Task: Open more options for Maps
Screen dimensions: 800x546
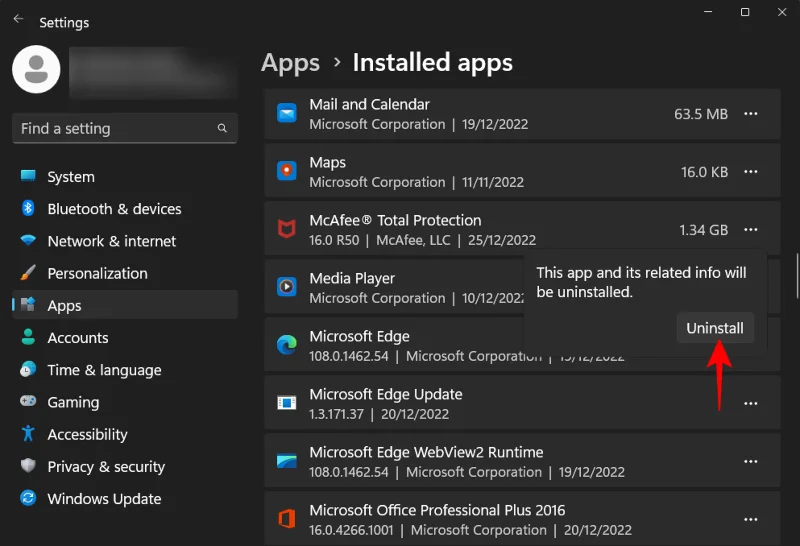Action: [751, 171]
